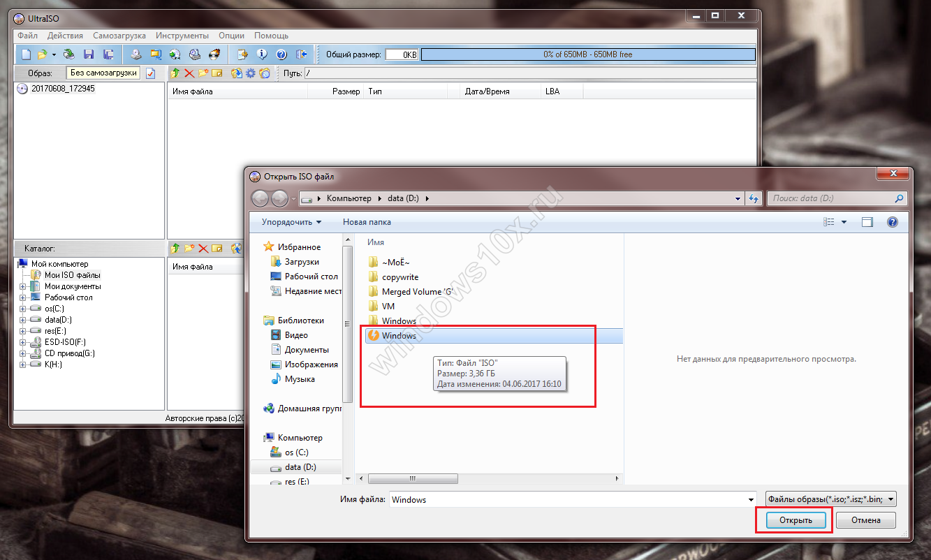
Task: Toggle the preview pane icon in dialog
Action: [x=867, y=222]
